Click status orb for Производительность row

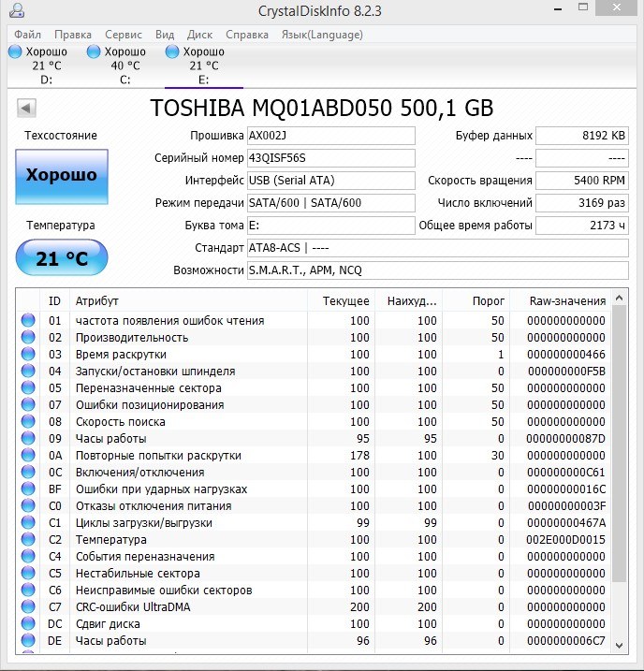click(x=28, y=337)
